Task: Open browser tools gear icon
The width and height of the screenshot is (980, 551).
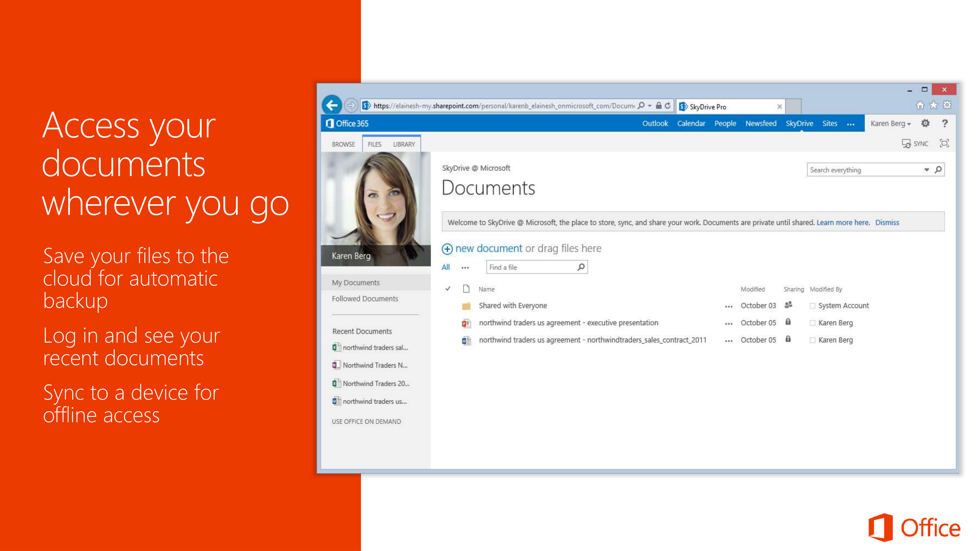Action: pyautogui.click(x=947, y=105)
